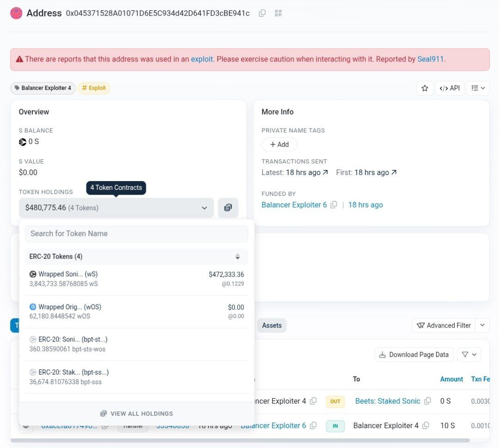Copy the funded-by address
Image resolution: width=499 pixels, height=448 pixels.
(x=334, y=205)
